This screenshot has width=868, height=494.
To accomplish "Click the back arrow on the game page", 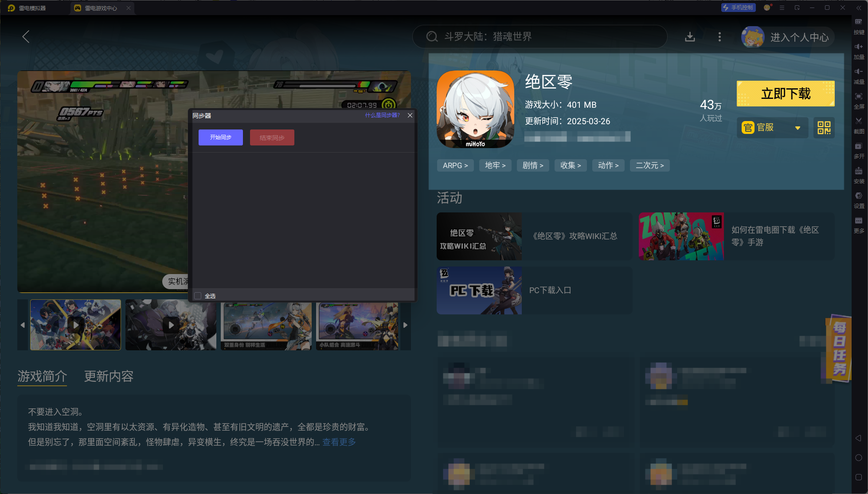I will (26, 36).
